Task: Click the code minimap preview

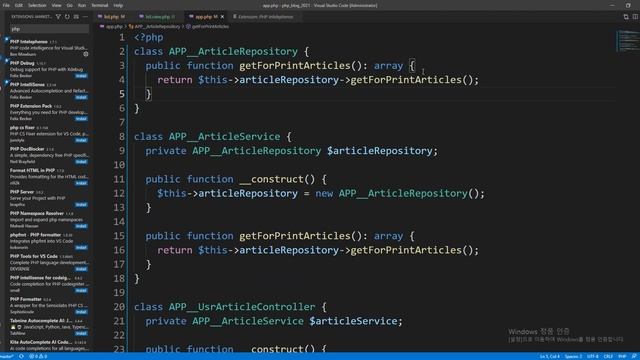Action: tap(627, 41)
